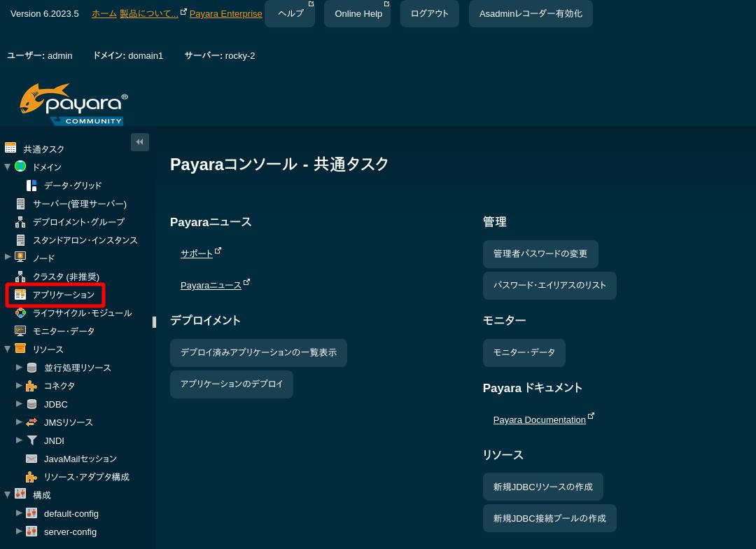Expand the server-config node
Viewport: 756px width, 549px height.
(20, 531)
